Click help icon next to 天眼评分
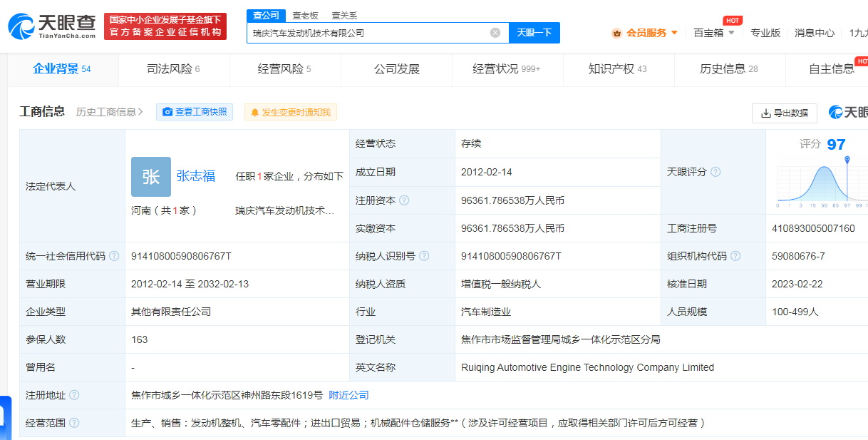The width and height of the screenshot is (868, 440). [x=715, y=172]
